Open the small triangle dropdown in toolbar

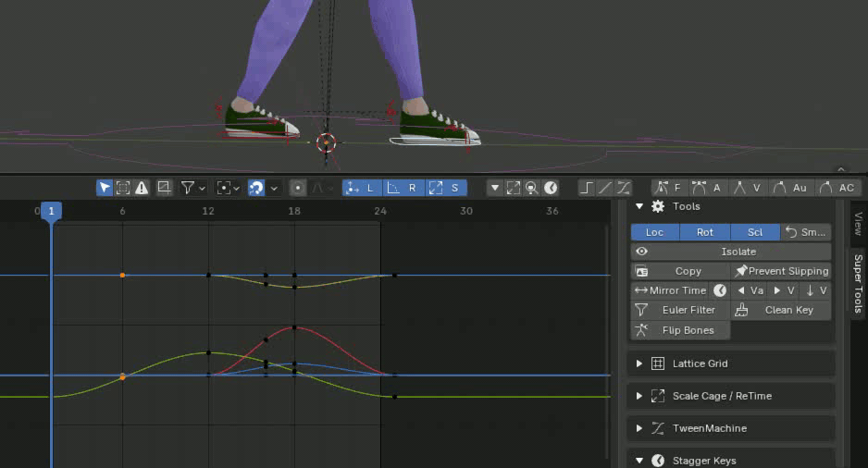(x=495, y=188)
